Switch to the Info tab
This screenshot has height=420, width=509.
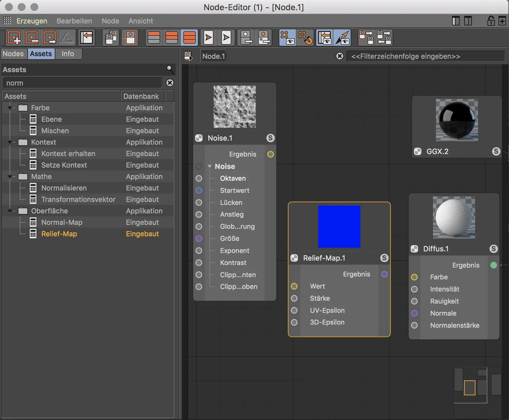point(68,54)
